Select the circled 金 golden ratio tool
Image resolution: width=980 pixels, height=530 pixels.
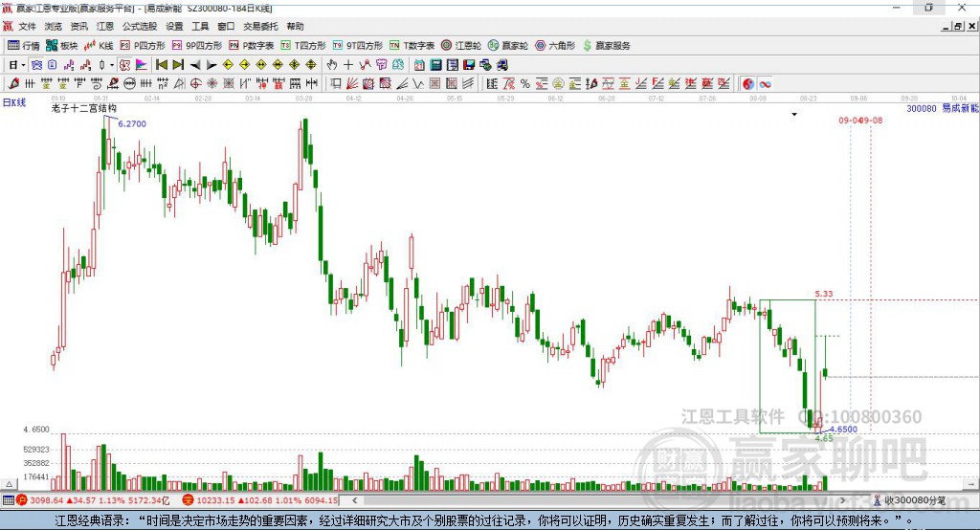pyautogui.click(x=558, y=84)
